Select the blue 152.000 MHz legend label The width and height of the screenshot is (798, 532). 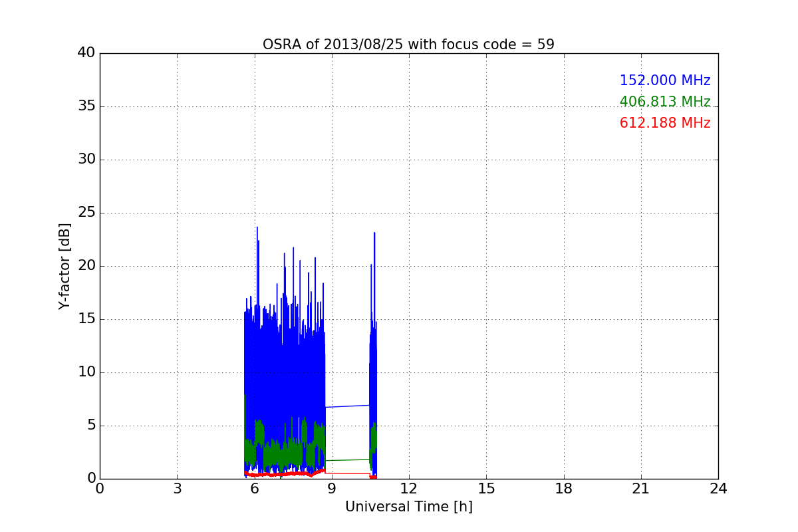pyautogui.click(x=665, y=80)
